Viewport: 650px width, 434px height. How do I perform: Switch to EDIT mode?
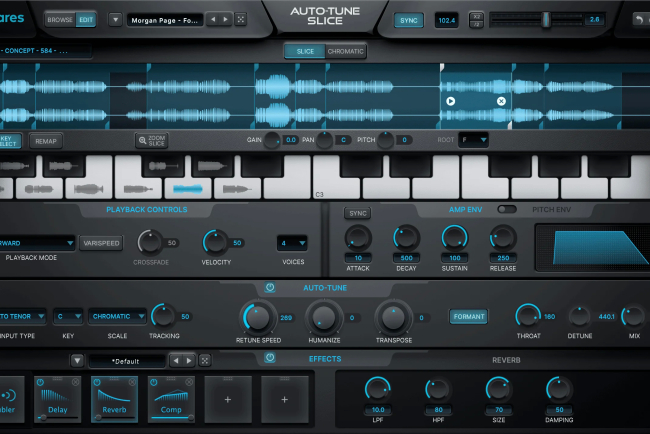[86, 19]
